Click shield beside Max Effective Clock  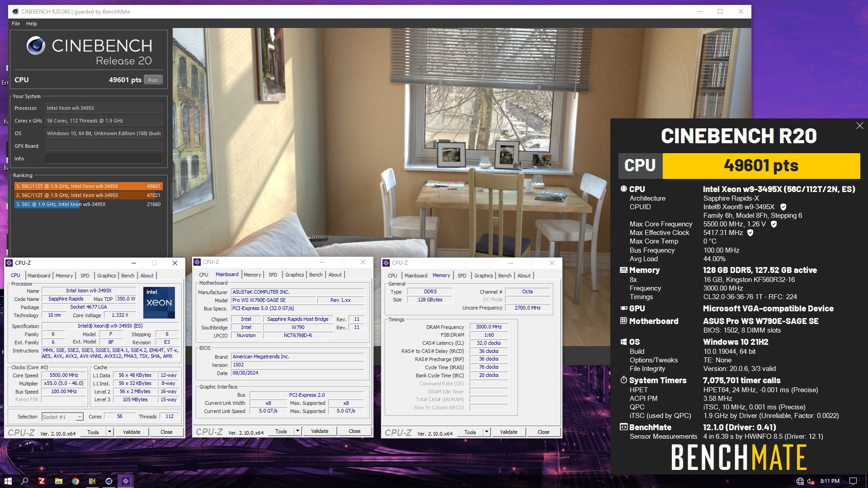click(x=750, y=233)
